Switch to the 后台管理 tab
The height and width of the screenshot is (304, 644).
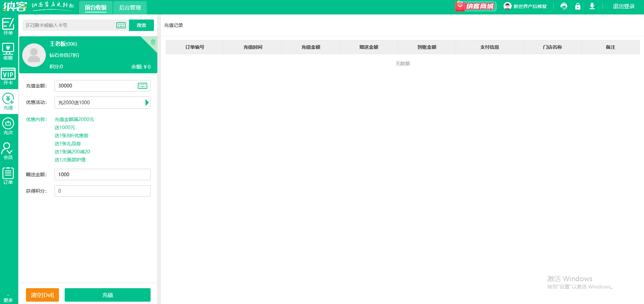pyautogui.click(x=130, y=7)
